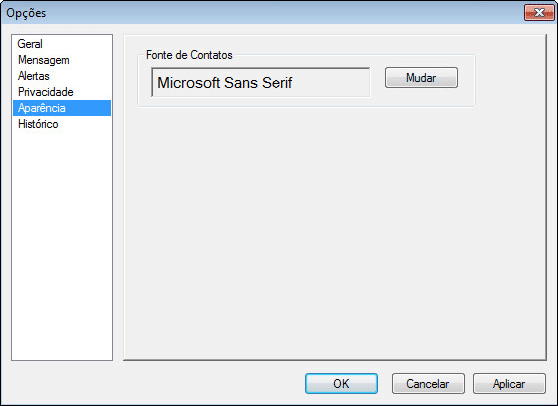Select the contact font name text box
Image resolution: width=558 pixels, height=406 pixels.
pos(260,82)
